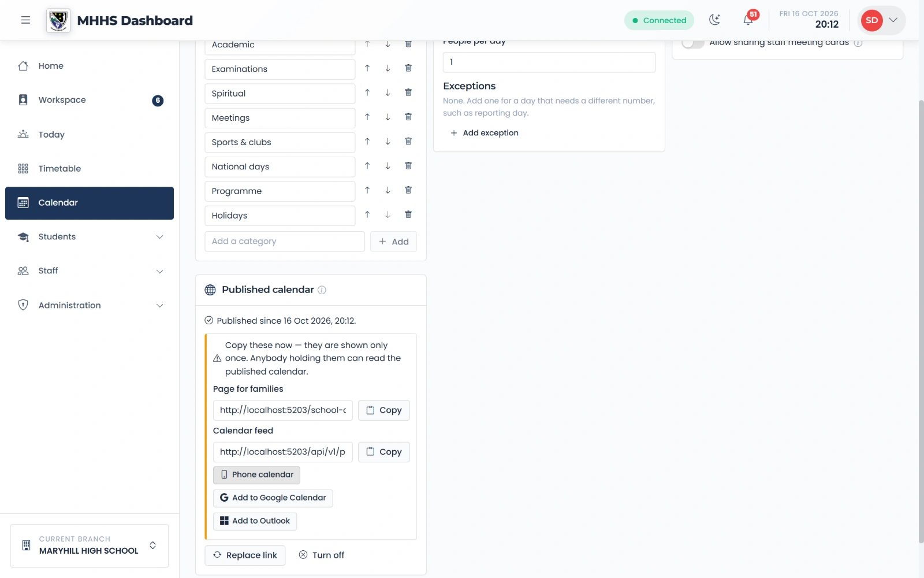This screenshot has height=578, width=924.
Task: Click the MHHS school crest logo
Action: coord(58,20)
